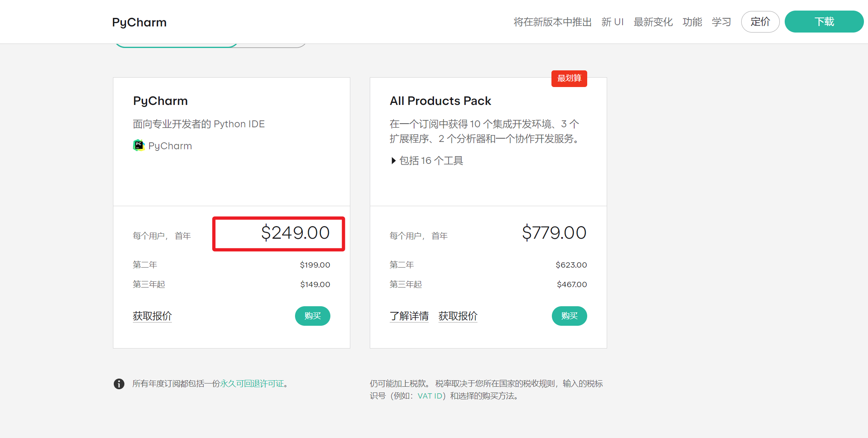Viewport: 868px width, 438px height.
Task: Click the $779.00 price
Action: tap(554, 233)
